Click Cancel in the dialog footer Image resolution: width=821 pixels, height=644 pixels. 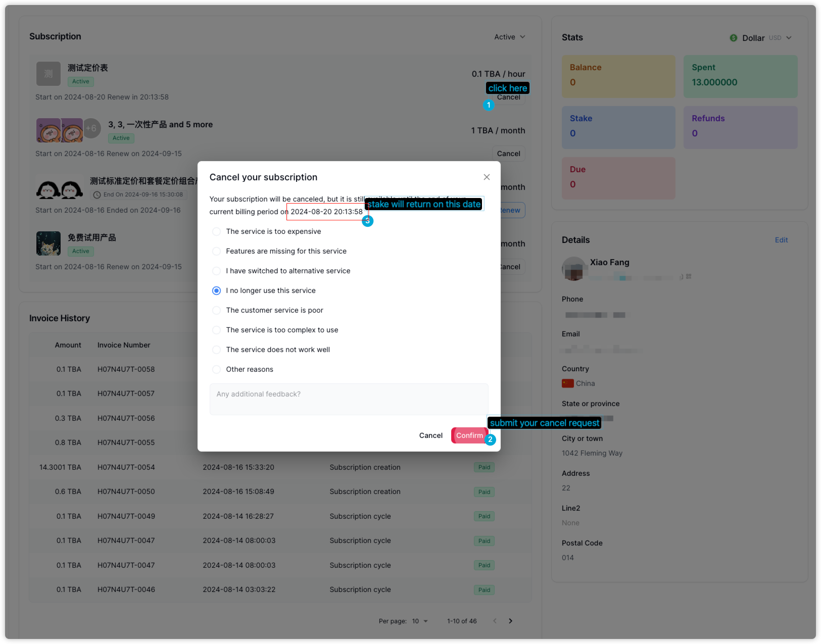[430, 435]
